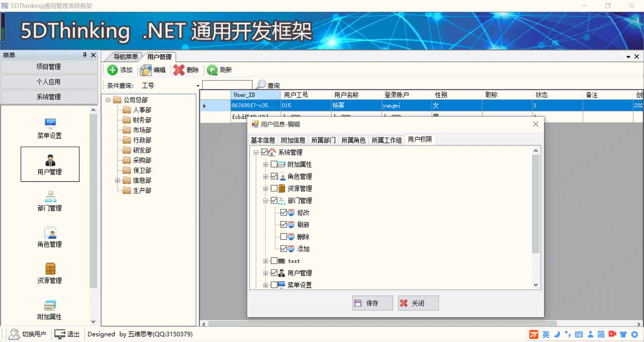Uncheck the 添加 permission checkbox
The image size is (644, 342).
click(283, 249)
